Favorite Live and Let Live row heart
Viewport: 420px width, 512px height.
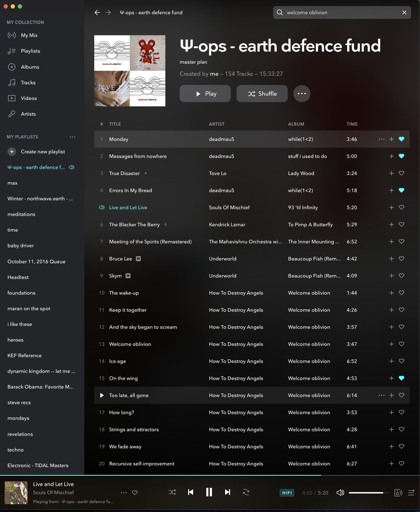coord(401,207)
